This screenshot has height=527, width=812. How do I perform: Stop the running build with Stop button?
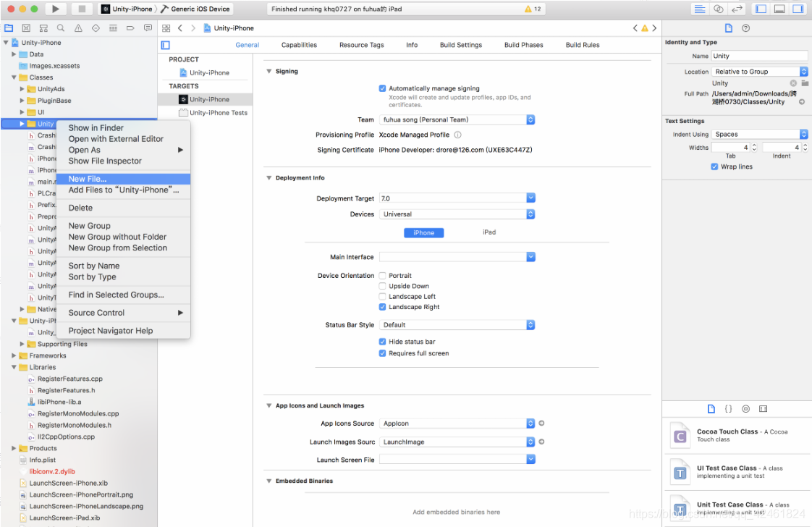coord(82,9)
